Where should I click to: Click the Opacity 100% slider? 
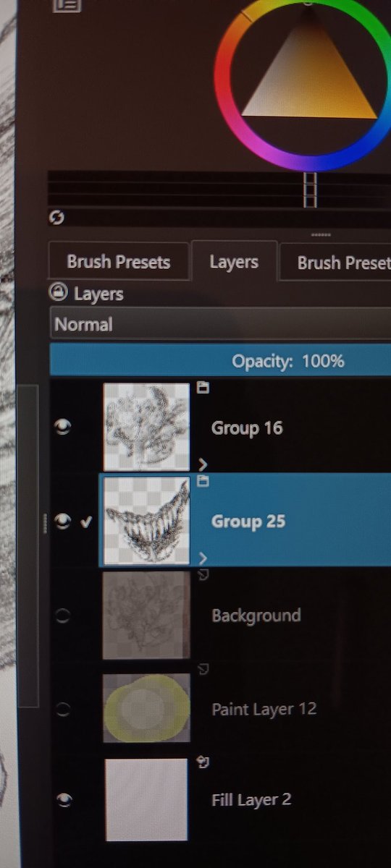click(221, 359)
